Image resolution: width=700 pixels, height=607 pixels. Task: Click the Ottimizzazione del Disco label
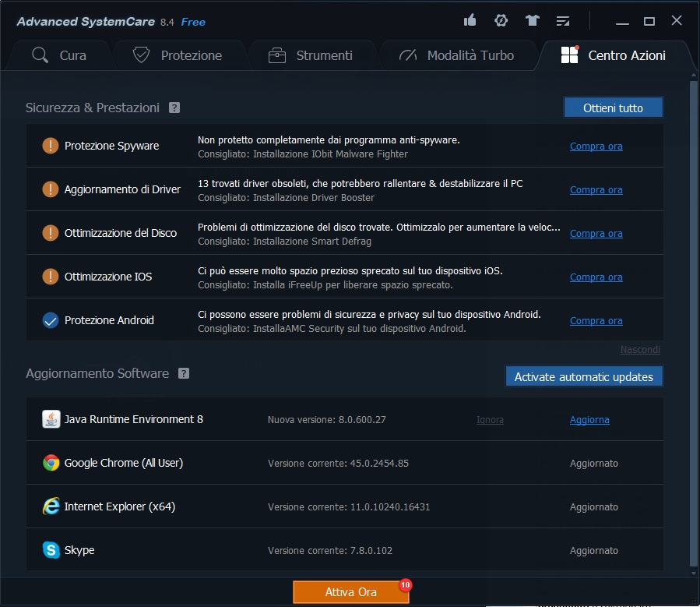click(x=121, y=233)
